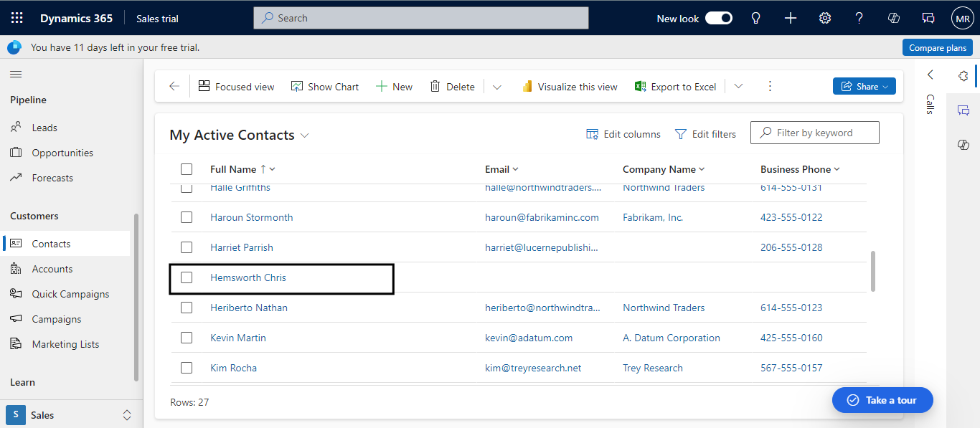Open settings gear in top bar

pos(825,18)
